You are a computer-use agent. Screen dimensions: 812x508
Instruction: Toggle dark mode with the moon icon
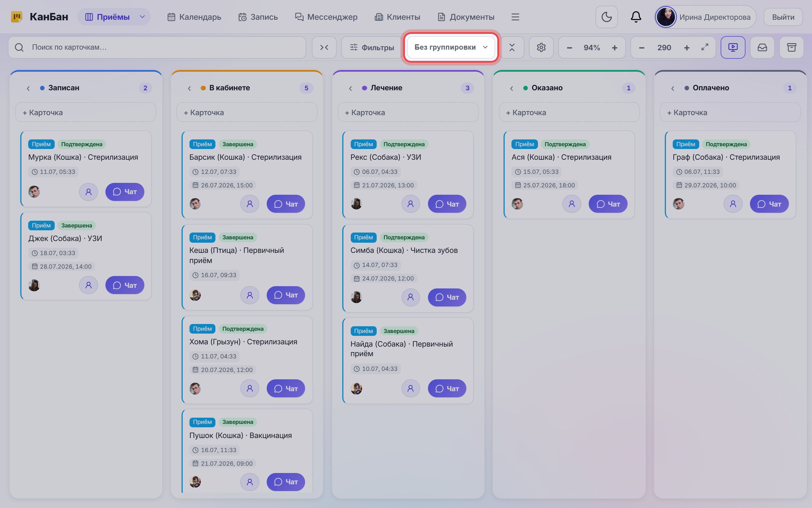tap(606, 17)
